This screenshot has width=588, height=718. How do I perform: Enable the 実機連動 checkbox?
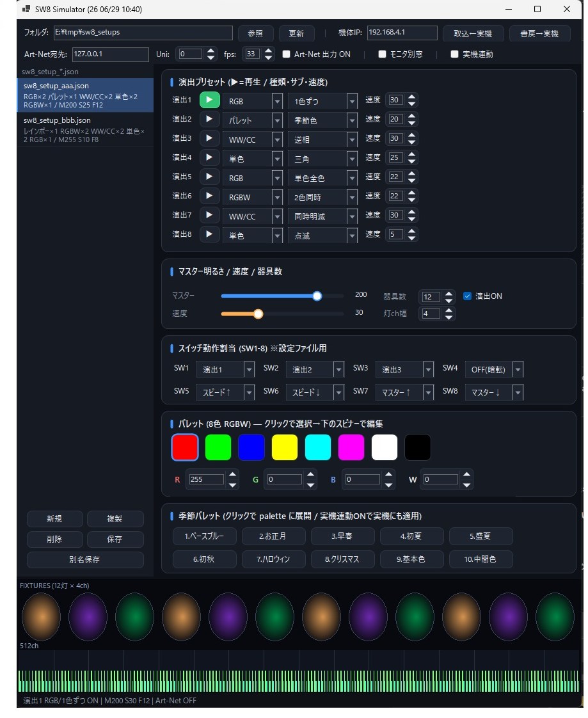click(x=454, y=54)
